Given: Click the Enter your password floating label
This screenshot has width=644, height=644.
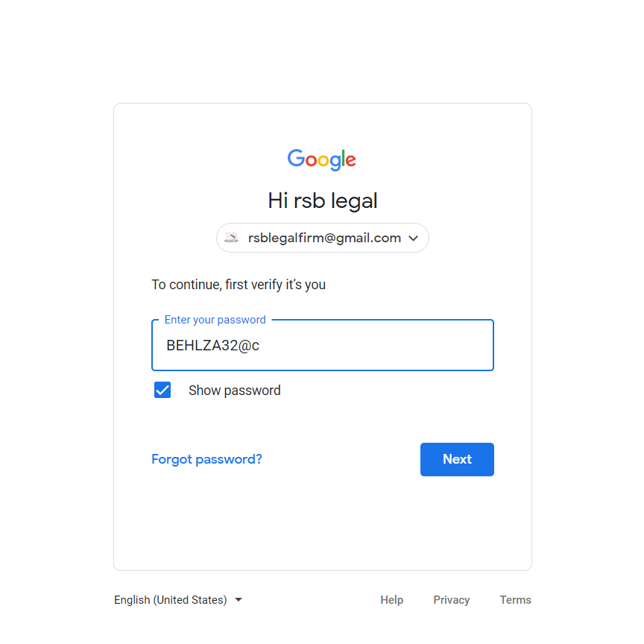Looking at the screenshot, I should 215,320.
